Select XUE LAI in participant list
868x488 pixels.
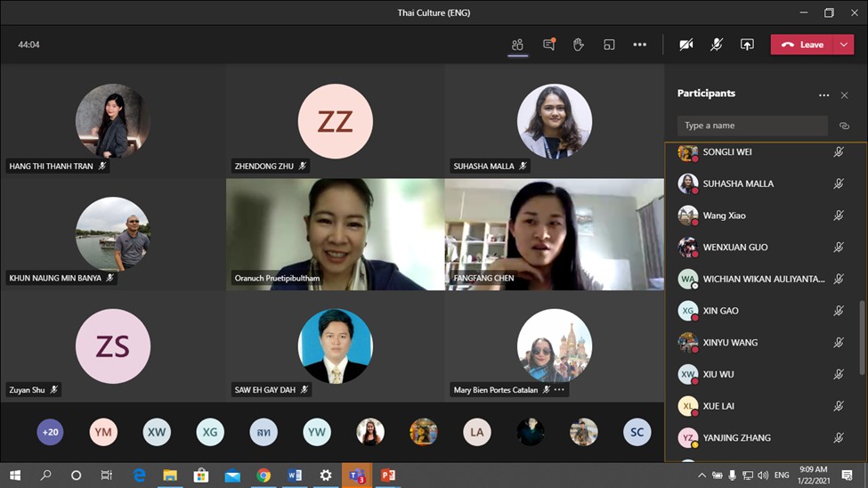pos(766,406)
